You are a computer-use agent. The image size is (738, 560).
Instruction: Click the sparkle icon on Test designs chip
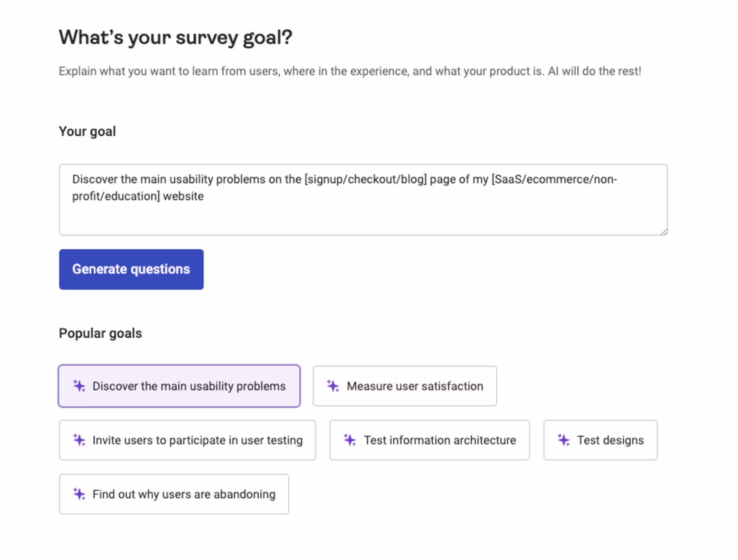coord(563,440)
